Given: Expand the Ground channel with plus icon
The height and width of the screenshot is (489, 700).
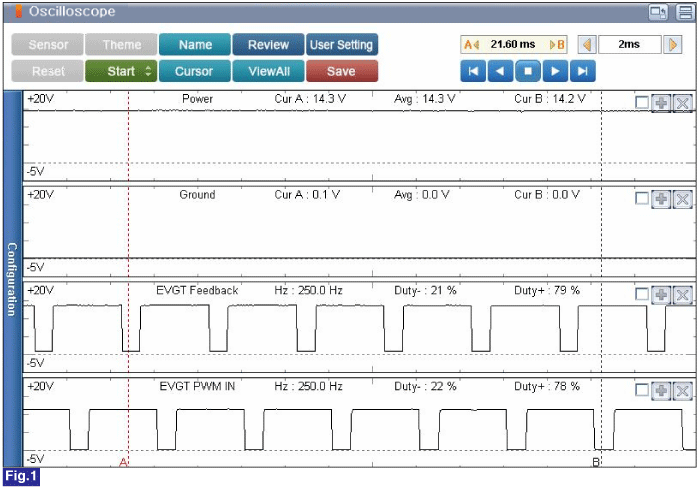Looking at the screenshot, I should click(661, 199).
